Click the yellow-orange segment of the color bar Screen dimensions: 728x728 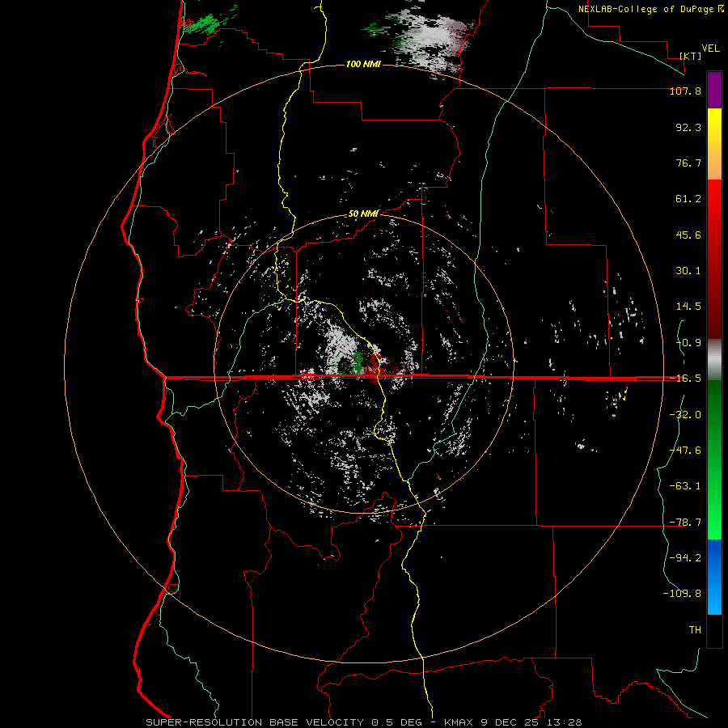714,144
